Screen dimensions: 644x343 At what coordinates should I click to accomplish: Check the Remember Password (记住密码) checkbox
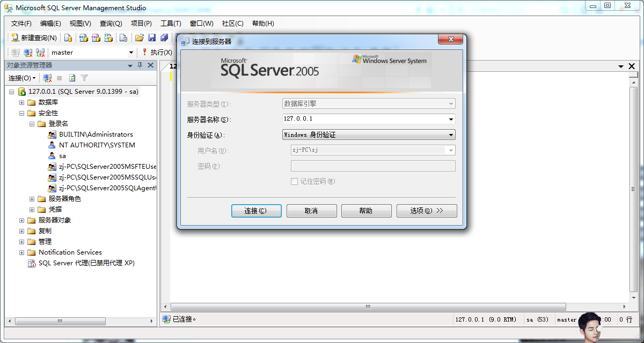(x=294, y=182)
